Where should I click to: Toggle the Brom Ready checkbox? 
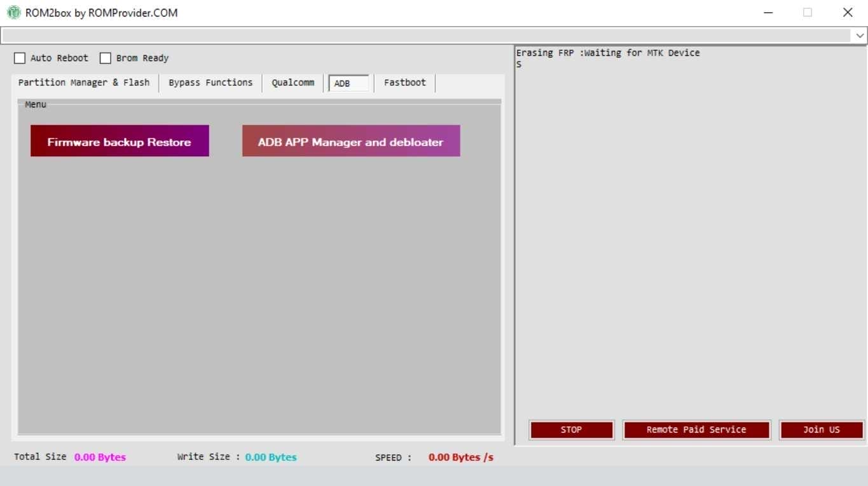106,58
